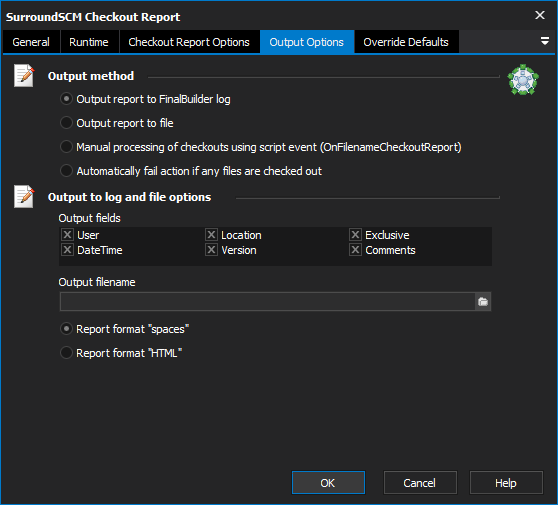Click the Output filename label
Image resolution: width=558 pixels, height=505 pixels.
tap(97, 282)
